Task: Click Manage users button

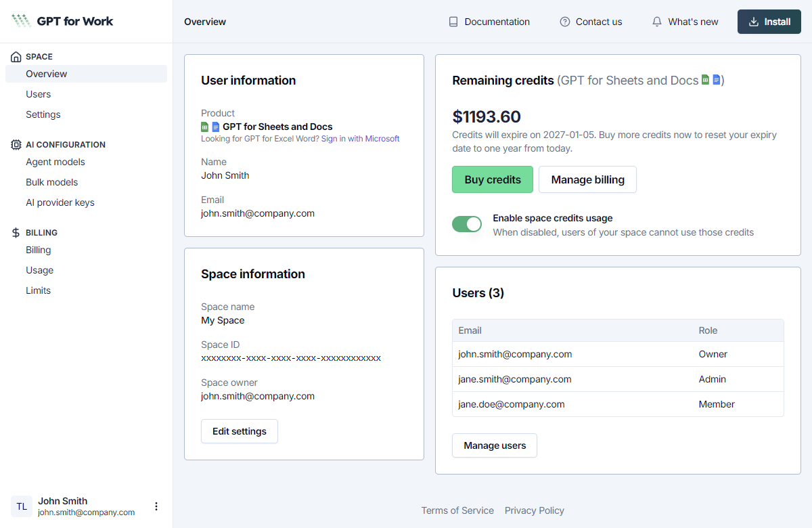Action: [495, 445]
